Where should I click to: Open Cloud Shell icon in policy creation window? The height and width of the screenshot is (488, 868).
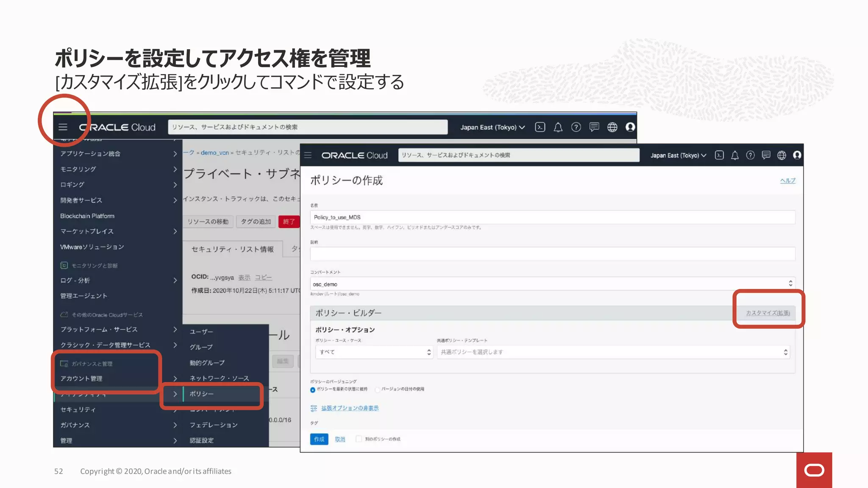pyautogui.click(x=719, y=155)
